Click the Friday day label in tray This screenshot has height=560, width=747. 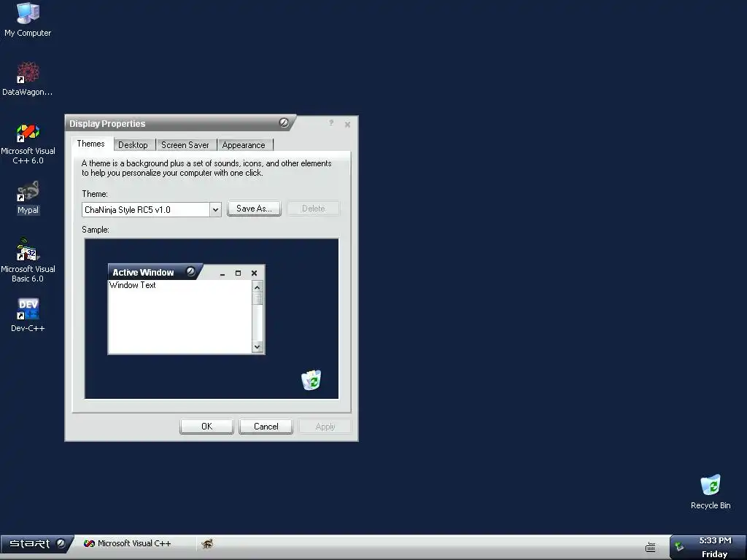714,554
